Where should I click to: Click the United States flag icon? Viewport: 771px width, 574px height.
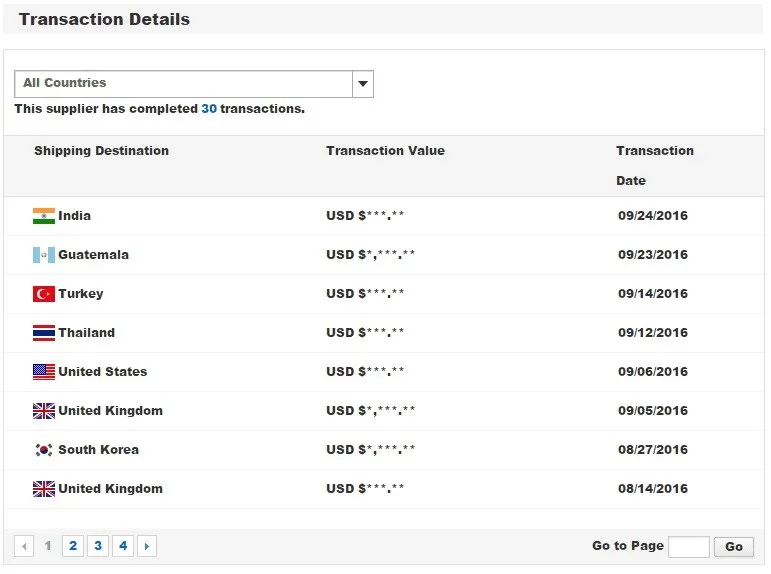43,372
